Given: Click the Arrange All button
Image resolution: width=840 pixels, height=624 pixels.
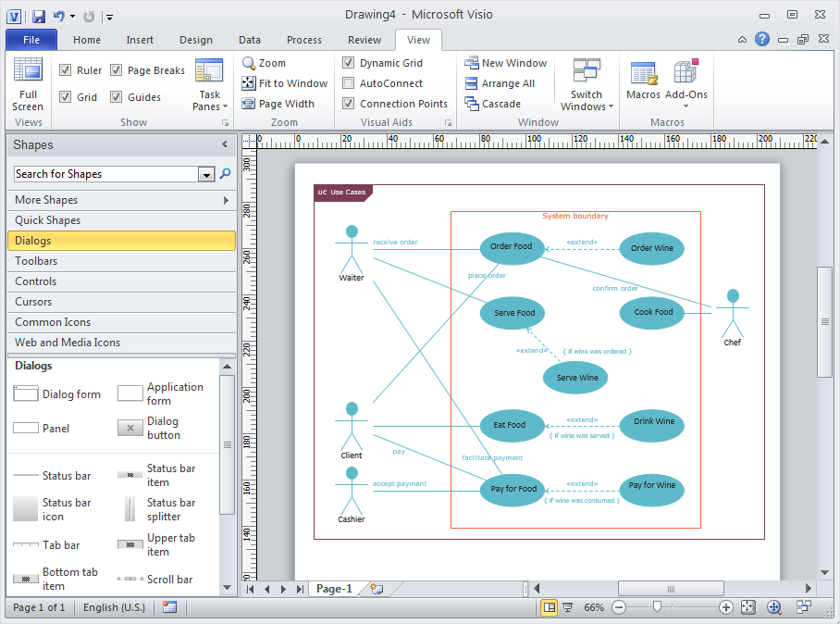Looking at the screenshot, I should pyautogui.click(x=500, y=83).
